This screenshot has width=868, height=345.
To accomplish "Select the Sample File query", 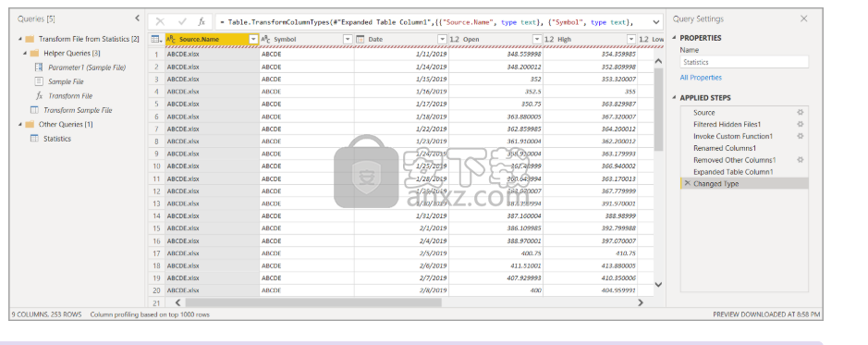I will coord(66,81).
